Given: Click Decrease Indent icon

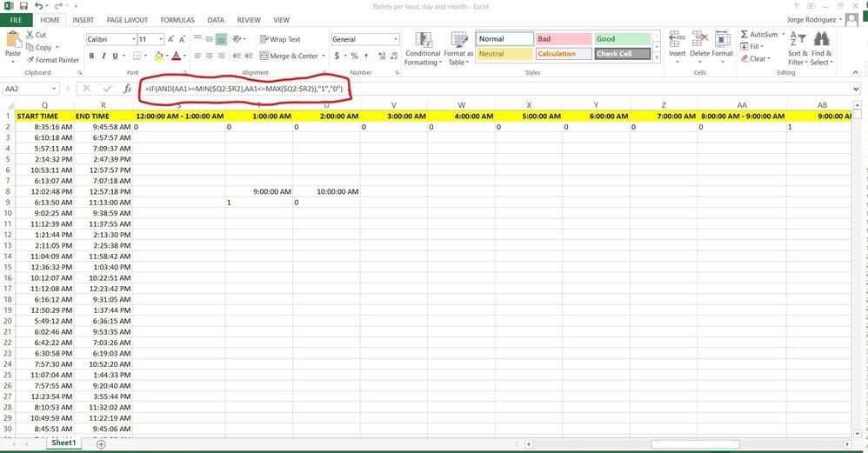Looking at the screenshot, I should 237,56.
